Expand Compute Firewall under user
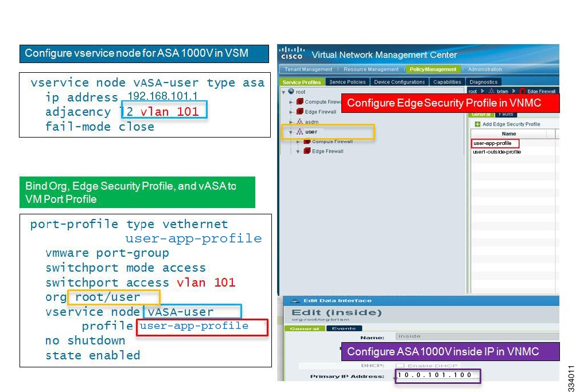 (x=298, y=142)
